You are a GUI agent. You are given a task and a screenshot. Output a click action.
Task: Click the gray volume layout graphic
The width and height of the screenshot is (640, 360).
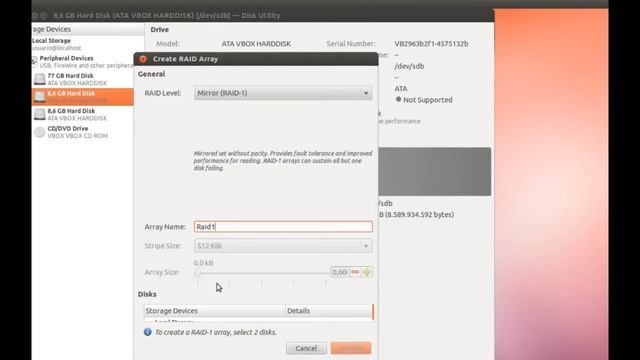435,172
